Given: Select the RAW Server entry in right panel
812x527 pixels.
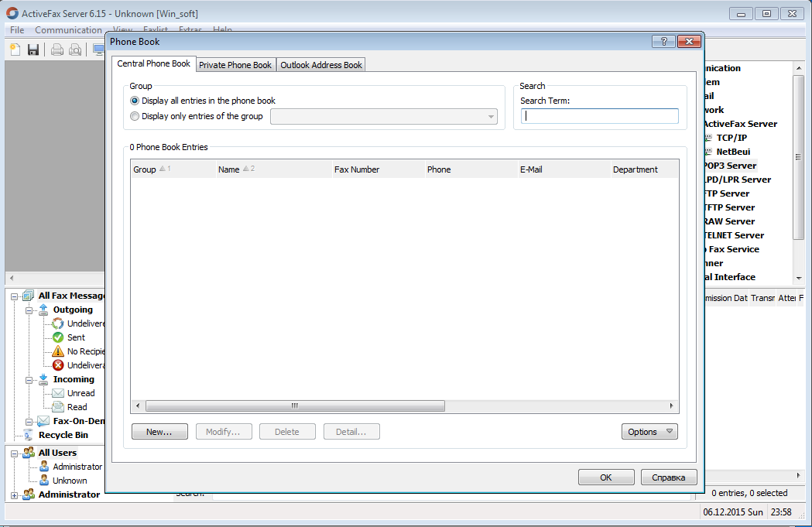Looking at the screenshot, I should click(x=728, y=221).
